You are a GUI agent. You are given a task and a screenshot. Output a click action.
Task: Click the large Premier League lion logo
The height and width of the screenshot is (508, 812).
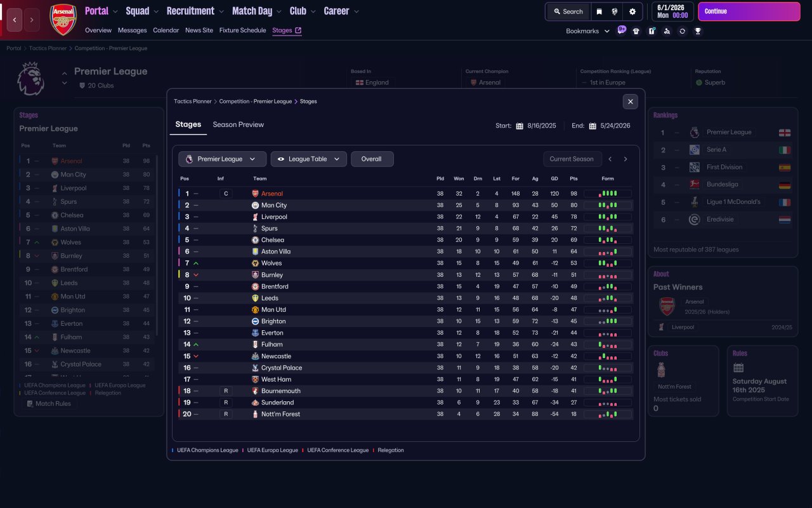(30, 79)
